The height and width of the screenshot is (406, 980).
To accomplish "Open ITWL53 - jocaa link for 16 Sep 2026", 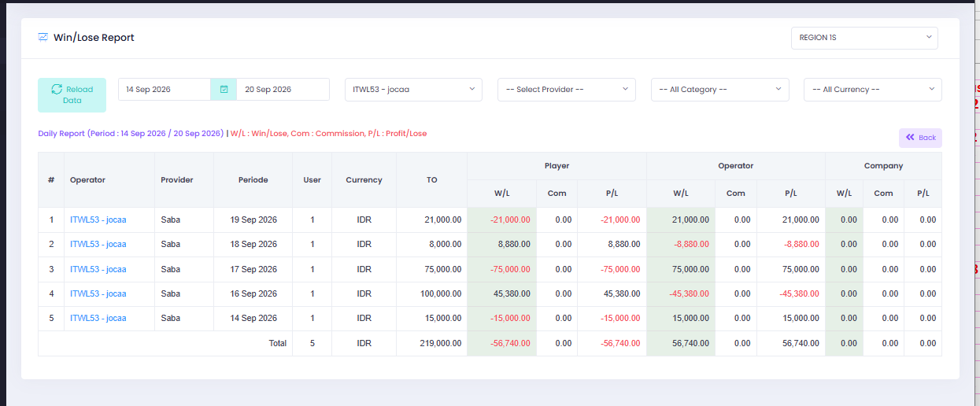I will click(98, 294).
